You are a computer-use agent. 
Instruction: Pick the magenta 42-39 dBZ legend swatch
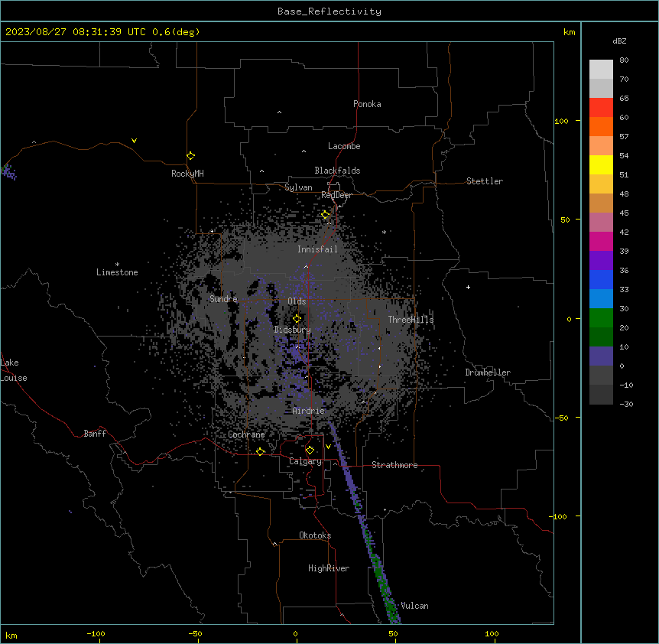pyautogui.click(x=601, y=241)
